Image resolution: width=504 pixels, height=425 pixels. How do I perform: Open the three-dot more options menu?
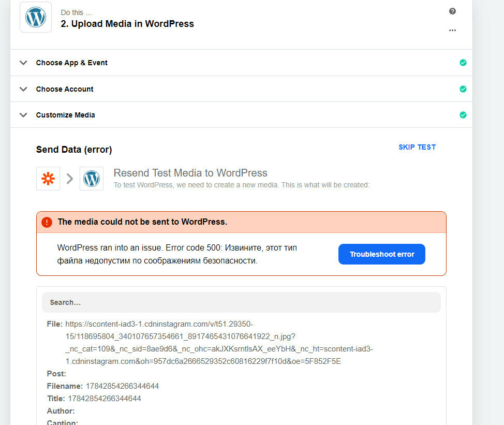[452, 30]
